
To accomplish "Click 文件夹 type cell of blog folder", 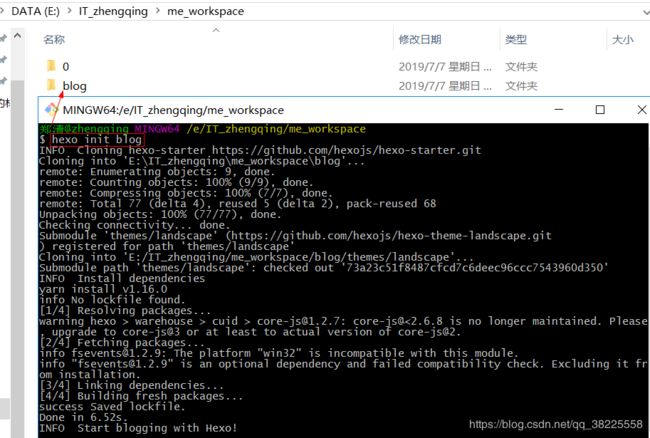I will point(521,86).
